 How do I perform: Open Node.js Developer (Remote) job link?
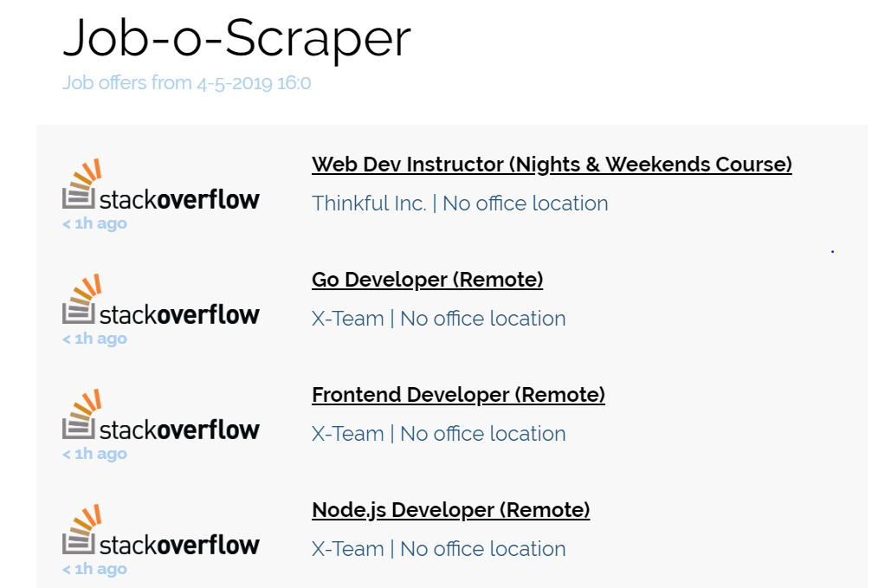450,510
